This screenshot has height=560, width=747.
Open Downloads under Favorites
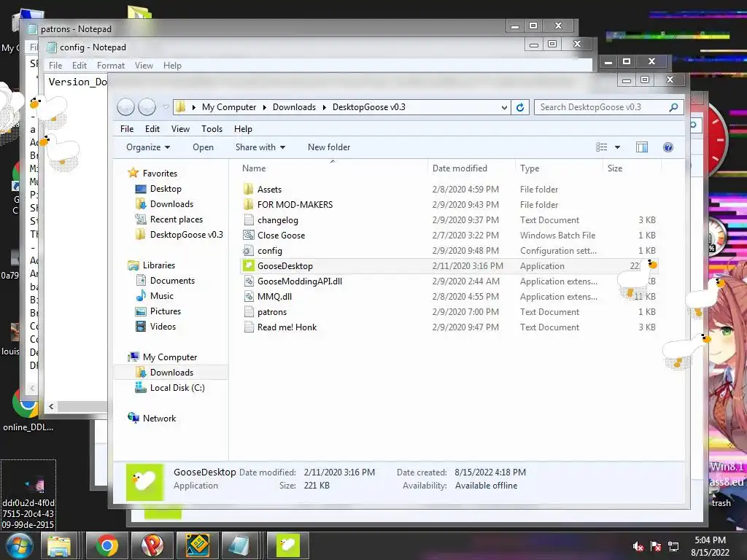[171, 204]
